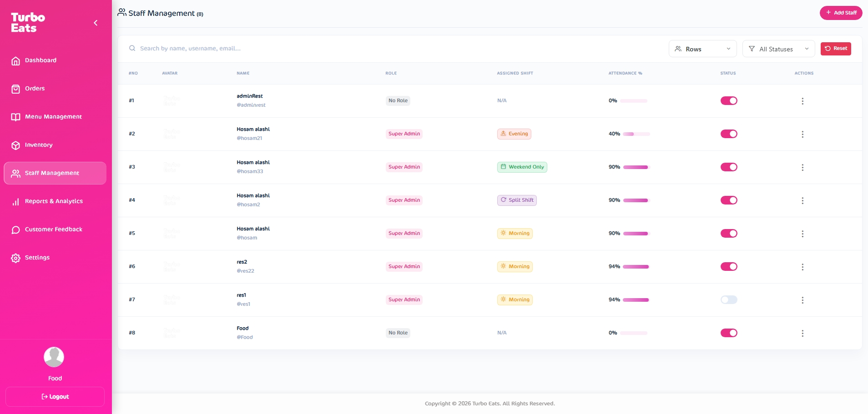Click the Add Staff button

[x=841, y=13]
